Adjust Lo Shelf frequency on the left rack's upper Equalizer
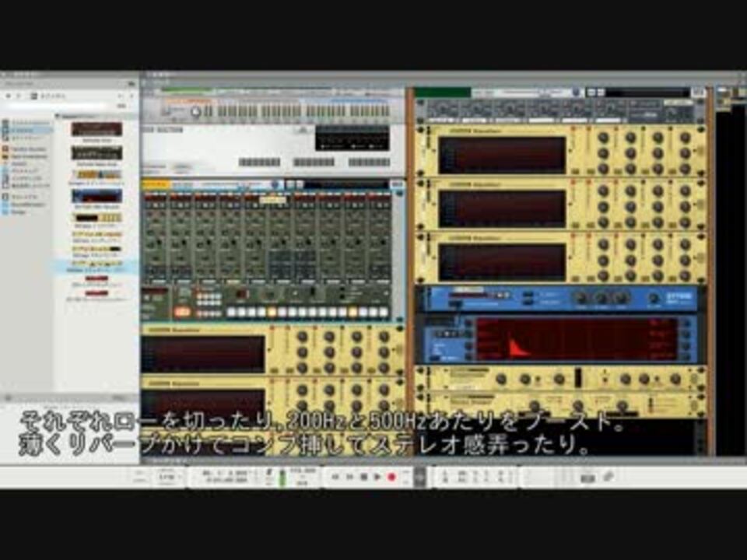Image resolution: width=747 pixels, height=560 pixels. click(302, 337)
